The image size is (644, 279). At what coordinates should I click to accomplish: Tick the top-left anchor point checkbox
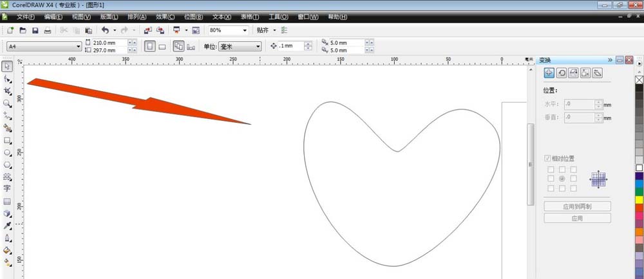point(551,169)
